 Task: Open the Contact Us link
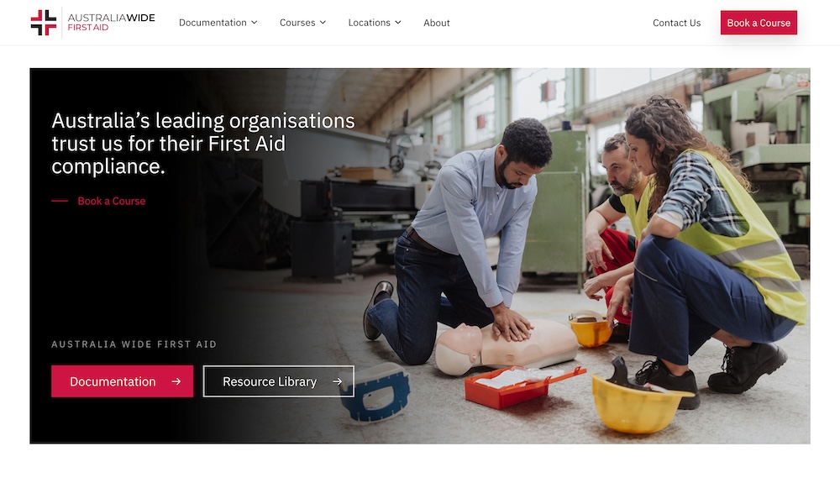pyautogui.click(x=676, y=23)
